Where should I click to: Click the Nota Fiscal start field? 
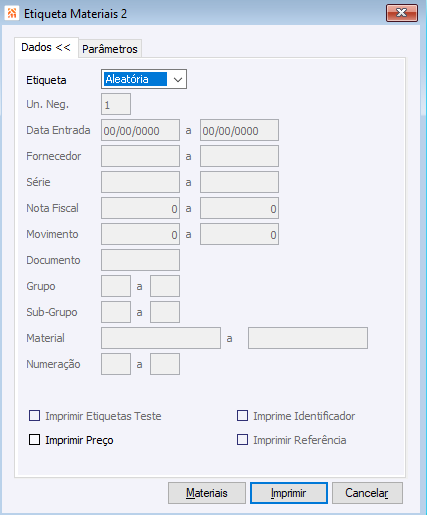point(140,208)
